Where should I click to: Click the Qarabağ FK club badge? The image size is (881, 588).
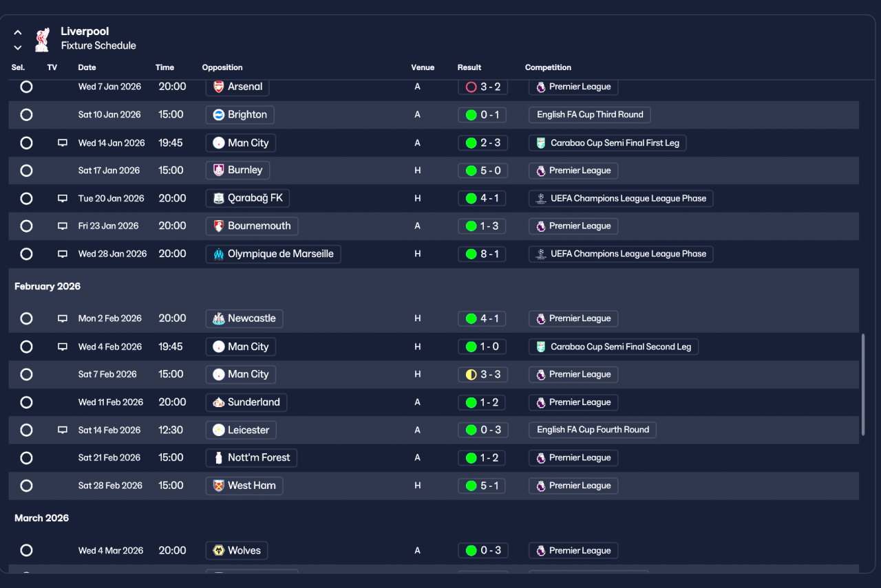(219, 198)
